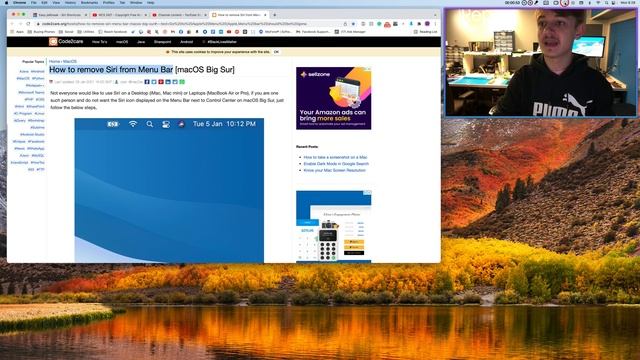Image resolution: width=640 pixels, height=360 pixels.
Task: Open the How To's nav item
Action: (x=99, y=42)
